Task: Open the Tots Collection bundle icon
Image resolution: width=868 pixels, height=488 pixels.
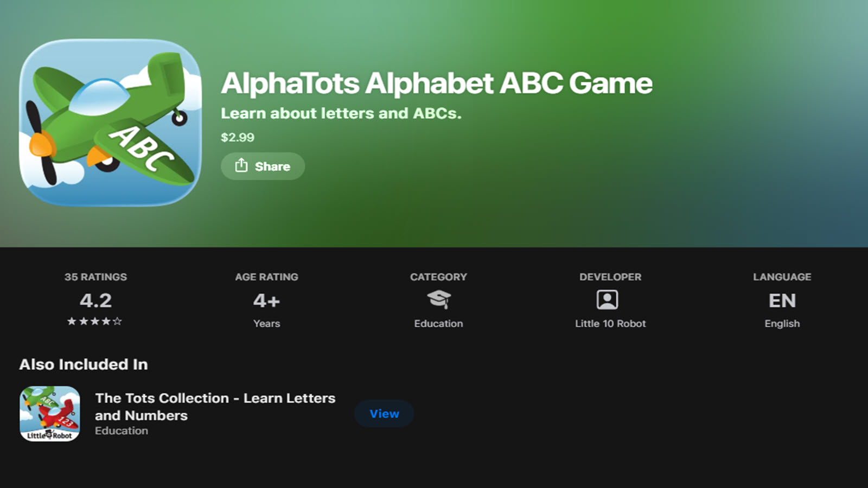Action: pos(50,414)
